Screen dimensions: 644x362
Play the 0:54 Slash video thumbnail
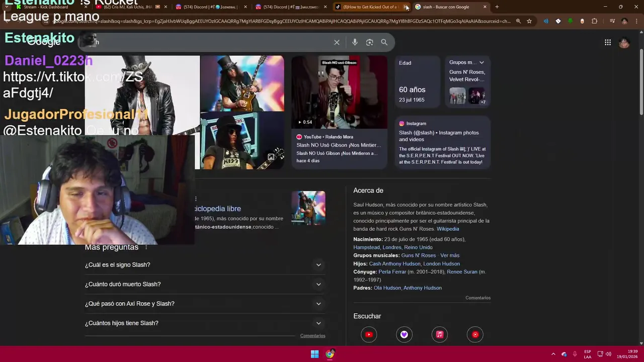tap(339, 93)
